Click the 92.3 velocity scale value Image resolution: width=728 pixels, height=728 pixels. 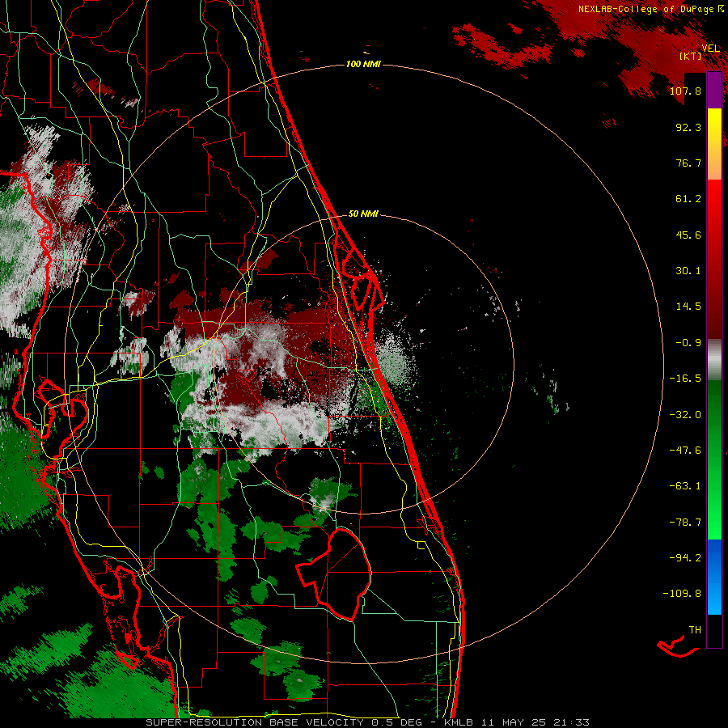point(688,127)
